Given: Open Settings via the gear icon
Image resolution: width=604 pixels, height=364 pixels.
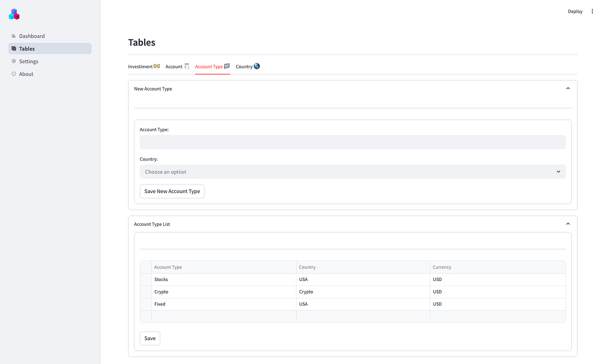Looking at the screenshot, I should [14, 61].
